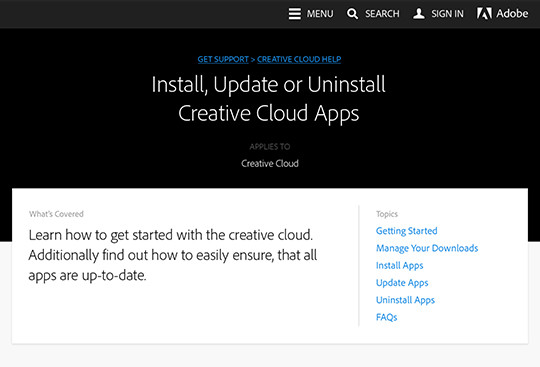Go to the GET SUPPORT breadcrumb link

coord(223,59)
